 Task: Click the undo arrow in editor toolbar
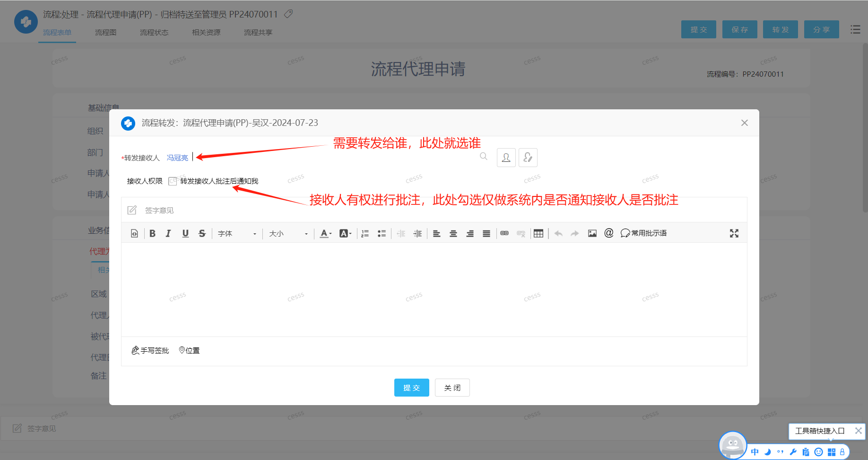(558, 233)
